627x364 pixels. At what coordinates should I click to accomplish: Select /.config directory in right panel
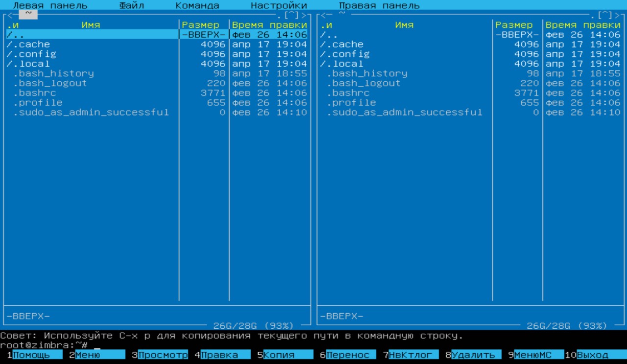(x=470, y=54)
